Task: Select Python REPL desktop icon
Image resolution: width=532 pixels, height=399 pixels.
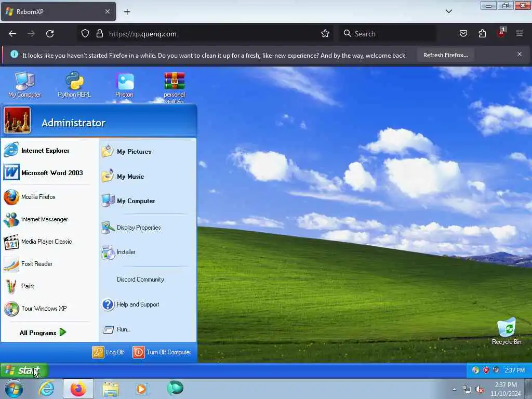Action: click(x=74, y=85)
